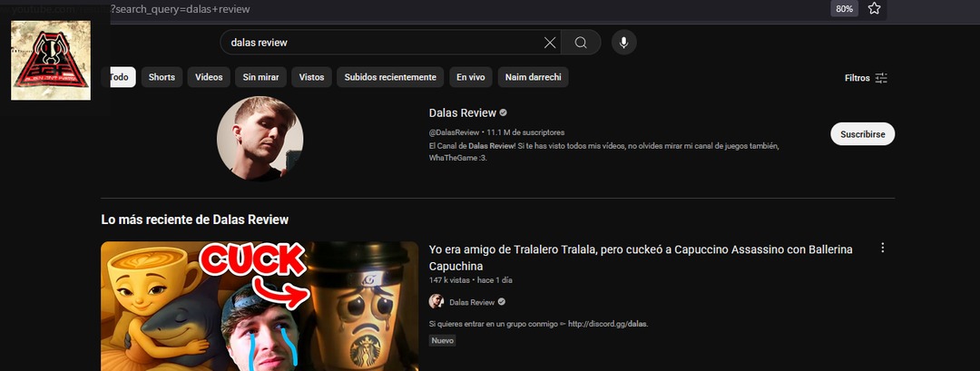Viewport: 980px width, 371px height.
Task: Click the browser address bar URL
Action: [x=181, y=9]
